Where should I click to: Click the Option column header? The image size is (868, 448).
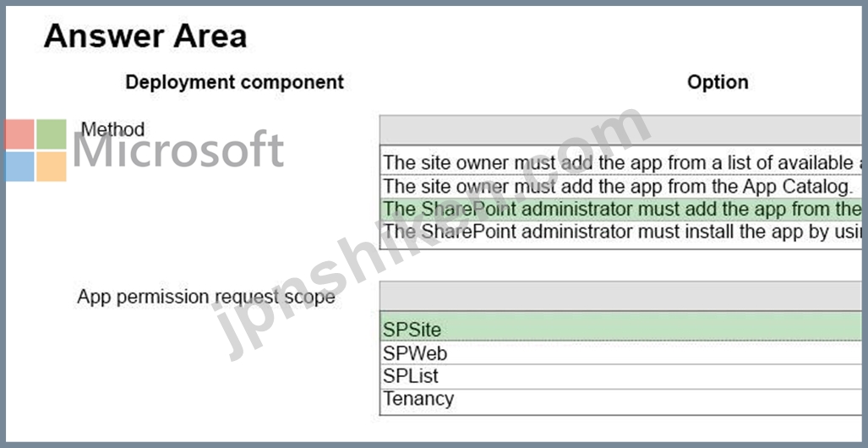(718, 82)
